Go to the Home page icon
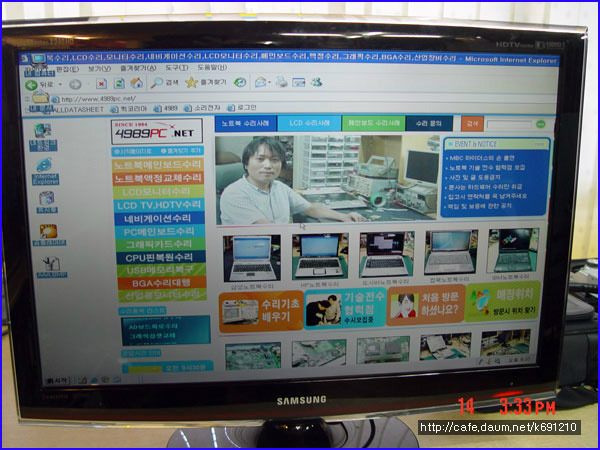The height and width of the screenshot is (450, 600). pyautogui.click(x=137, y=83)
